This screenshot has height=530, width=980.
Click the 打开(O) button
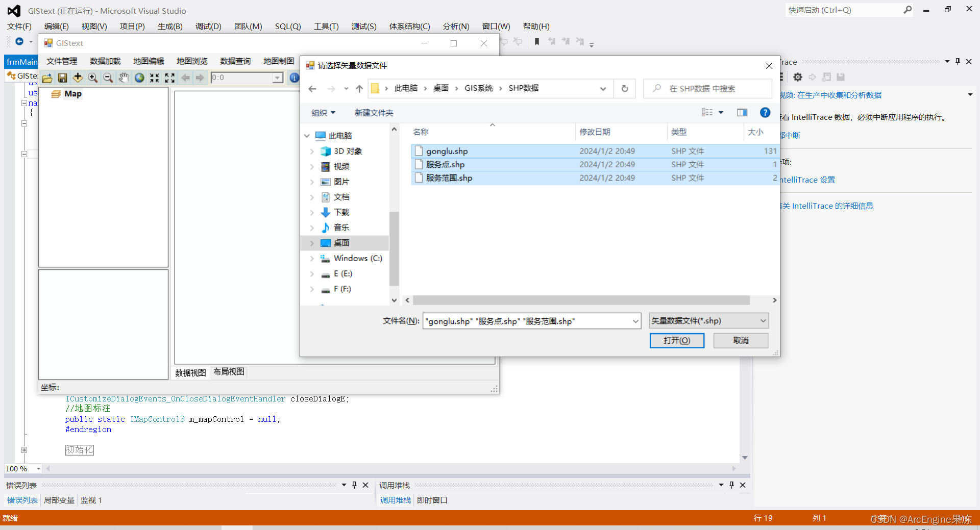click(x=677, y=340)
